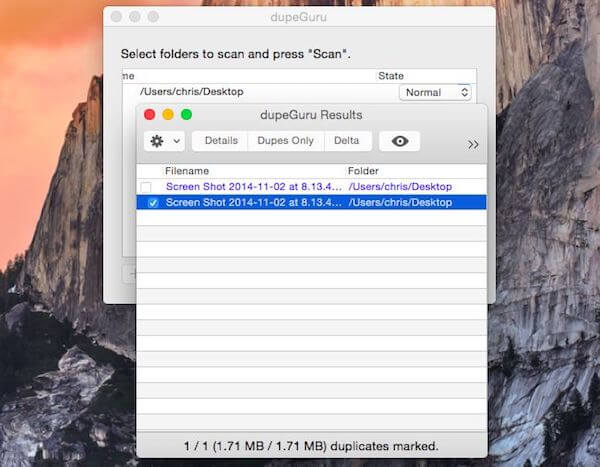The image size is (600, 467).
Task: Minimize the dupeGuru Results window
Action: (x=168, y=114)
